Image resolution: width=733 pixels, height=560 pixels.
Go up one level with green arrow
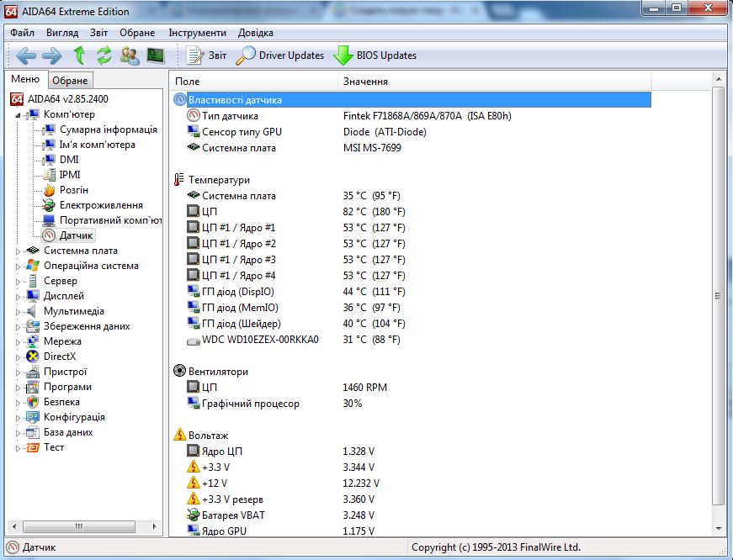[x=79, y=55]
